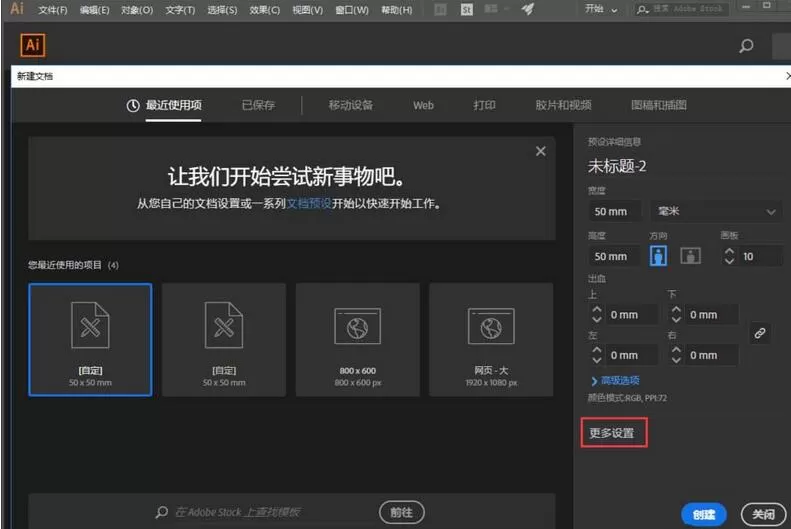
Task: Open the search magnifier icon beside the Ai logo
Action: coord(746,46)
